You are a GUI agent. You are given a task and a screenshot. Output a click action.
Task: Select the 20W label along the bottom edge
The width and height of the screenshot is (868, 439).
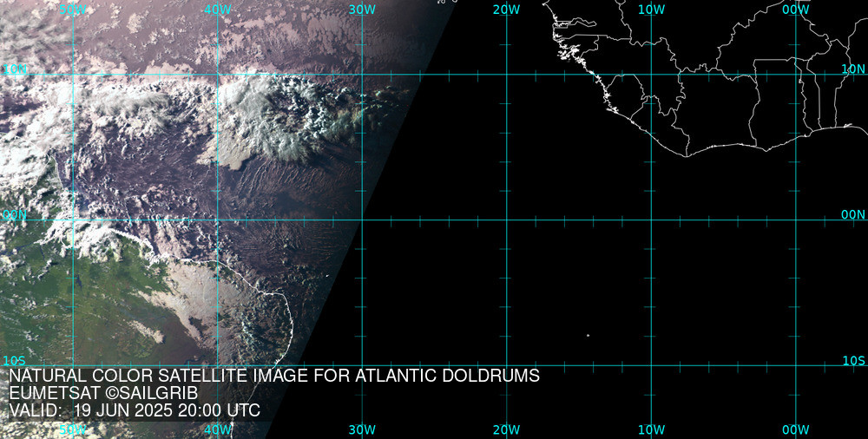click(x=507, y=429)
